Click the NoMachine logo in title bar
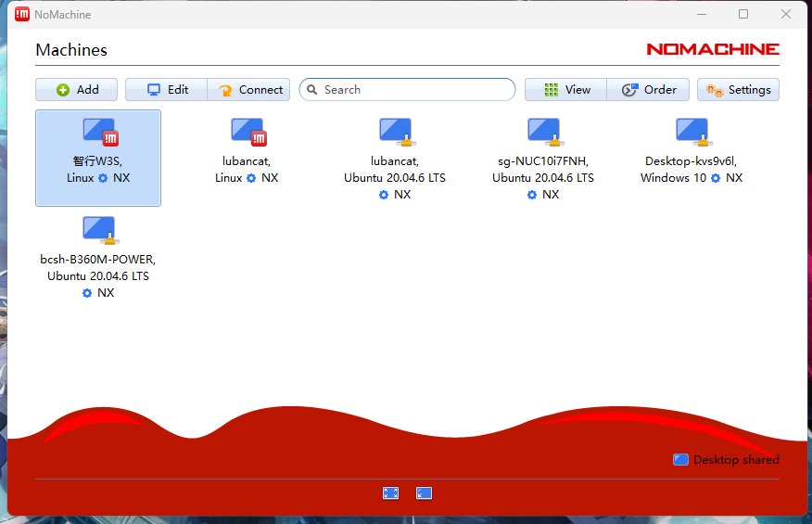 pos(22,15)
